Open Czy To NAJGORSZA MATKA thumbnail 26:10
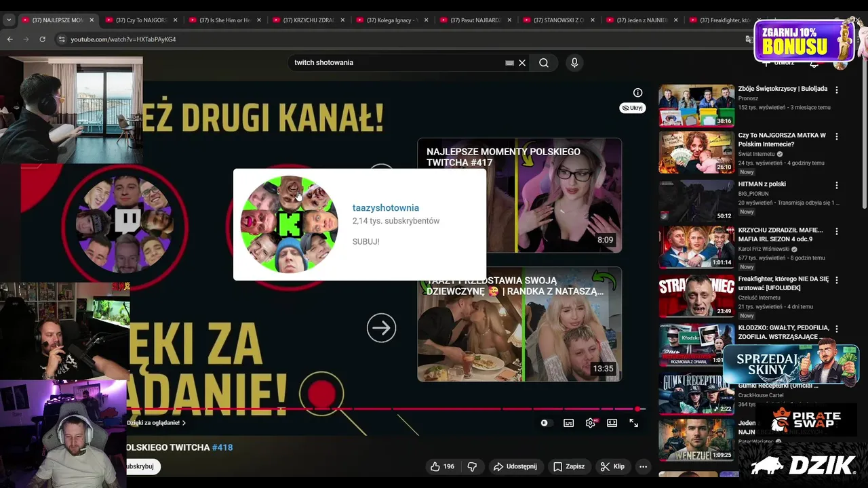 tap(696, 152)
